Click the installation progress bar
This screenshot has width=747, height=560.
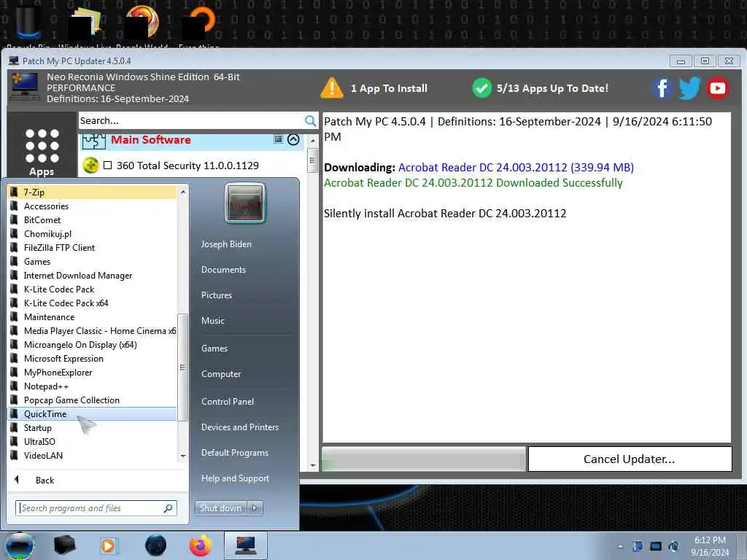pos(424,459)
